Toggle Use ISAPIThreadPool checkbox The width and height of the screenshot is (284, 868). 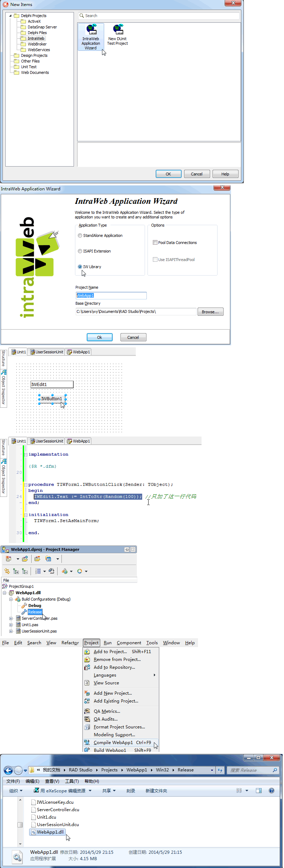click(x=155, y=260)
